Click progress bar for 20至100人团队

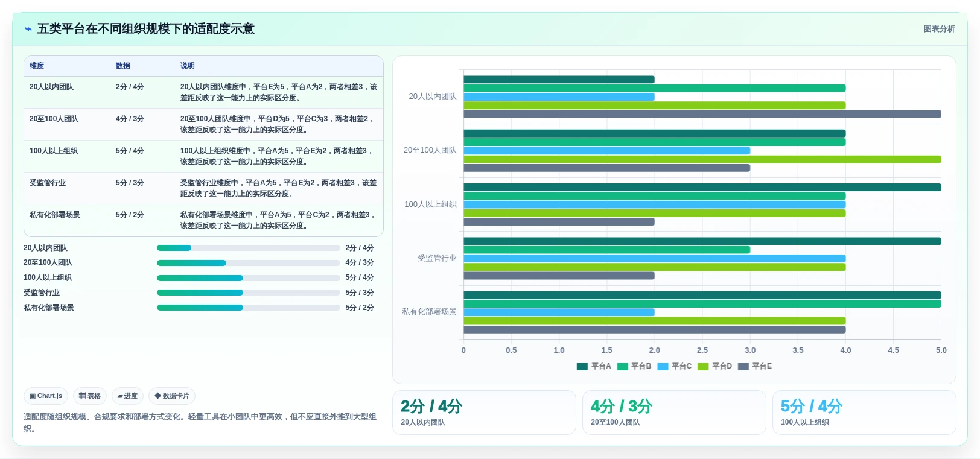tap(249, 263)
